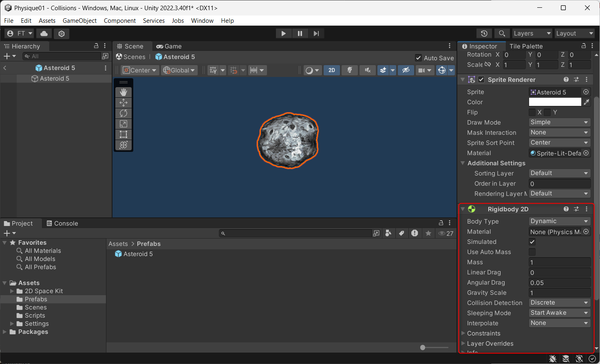
Task: Select the Hand view tool
Action: (x=124, y=92)
